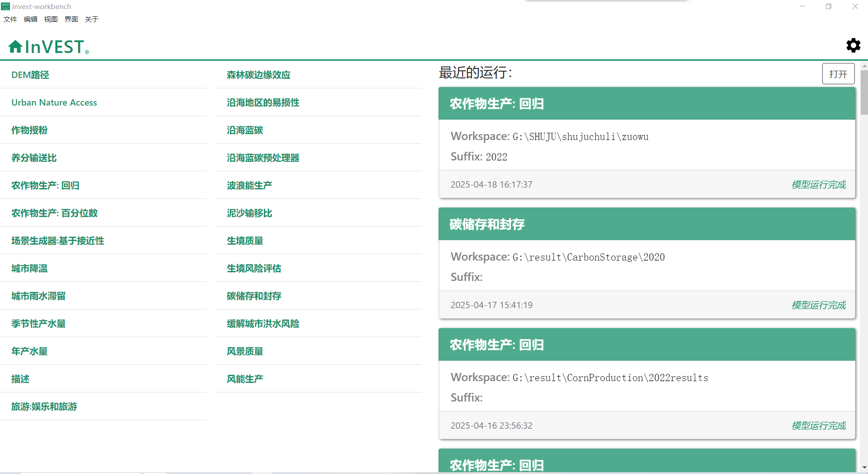Launch the 生境质量 model
The height and width of the screenshot is (474, 868).
318,241
